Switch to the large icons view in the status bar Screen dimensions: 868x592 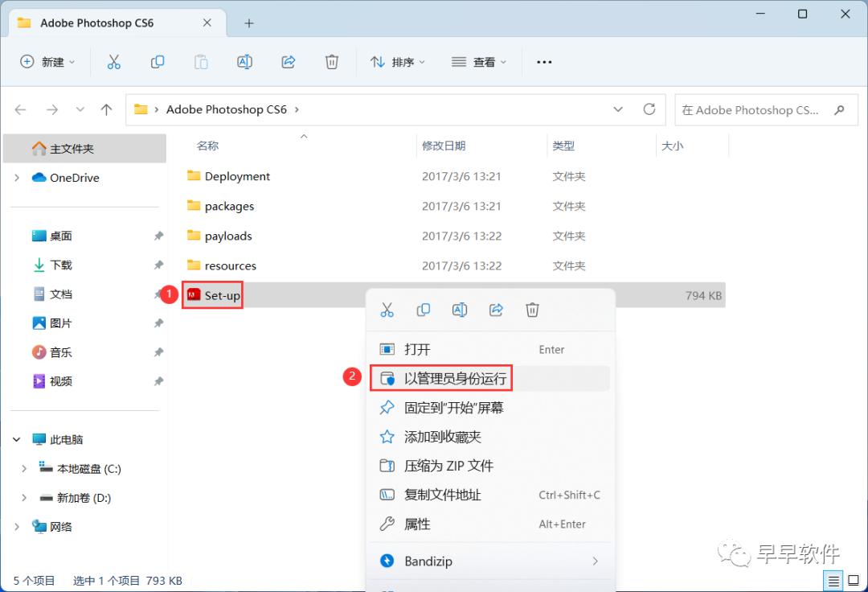(853, 581)
